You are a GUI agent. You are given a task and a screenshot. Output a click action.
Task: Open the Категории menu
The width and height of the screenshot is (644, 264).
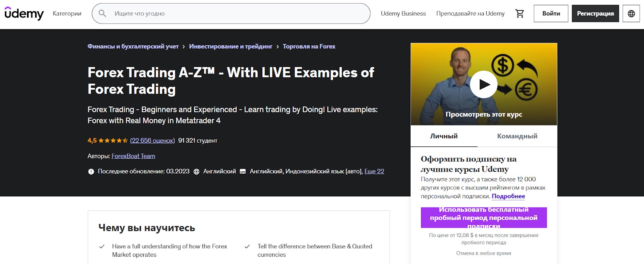[x=67, y=13]
